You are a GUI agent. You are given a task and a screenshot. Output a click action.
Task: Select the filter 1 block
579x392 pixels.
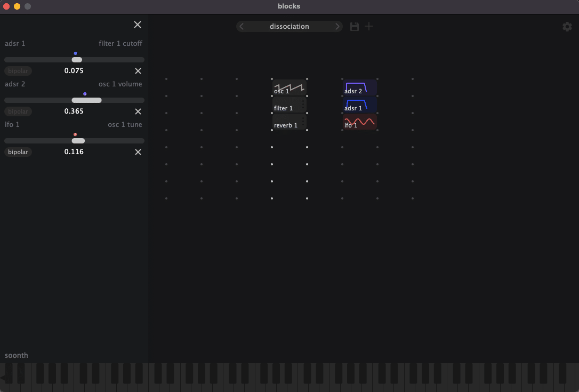[289, 105]
